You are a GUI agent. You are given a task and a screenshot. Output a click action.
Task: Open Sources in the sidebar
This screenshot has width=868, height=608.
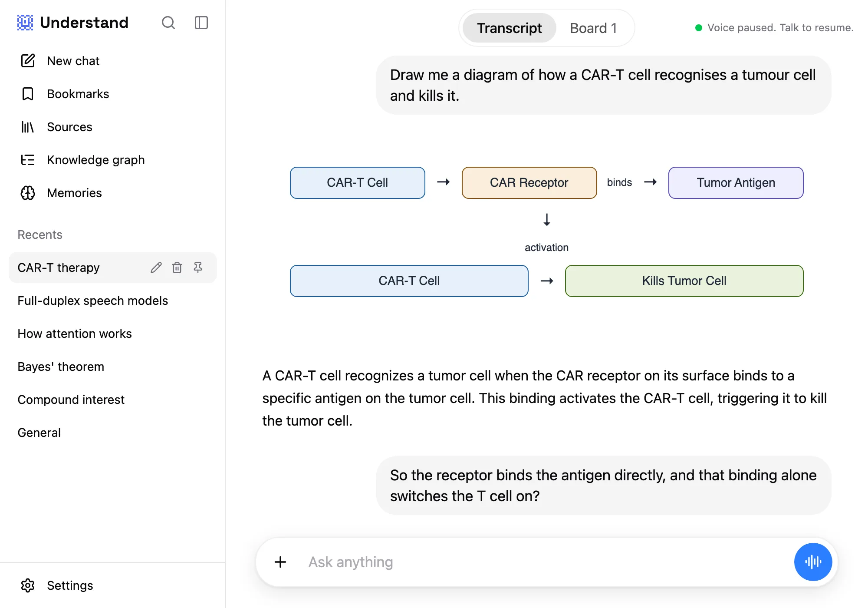click(113, 127)
